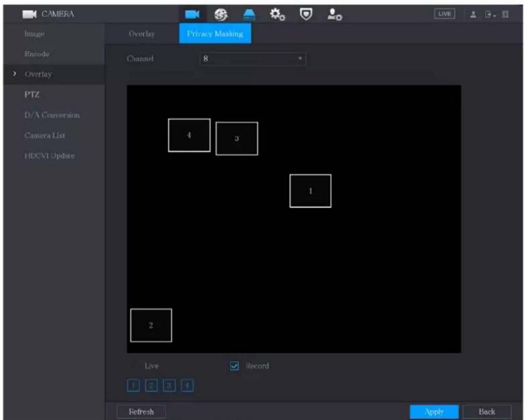The height and width of the screenshot is (420, 524).
Task: Select masking area box 4 in preview
Action: (189, 135)
